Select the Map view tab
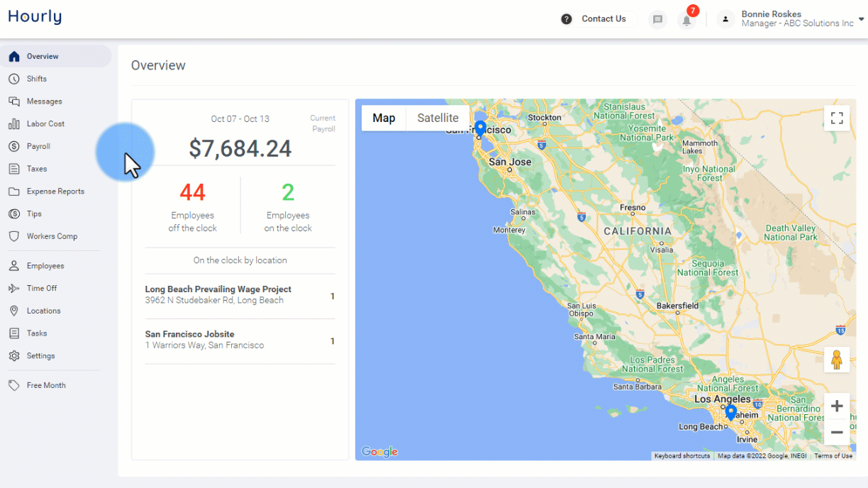 click(384, 118)
